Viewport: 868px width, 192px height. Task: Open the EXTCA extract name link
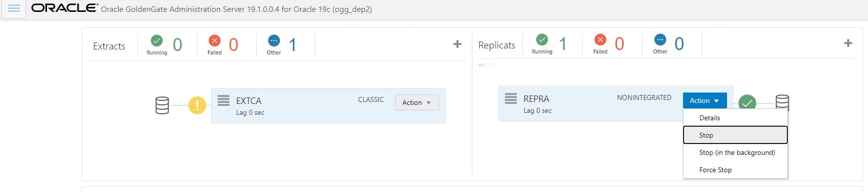[x=249, y=100]
